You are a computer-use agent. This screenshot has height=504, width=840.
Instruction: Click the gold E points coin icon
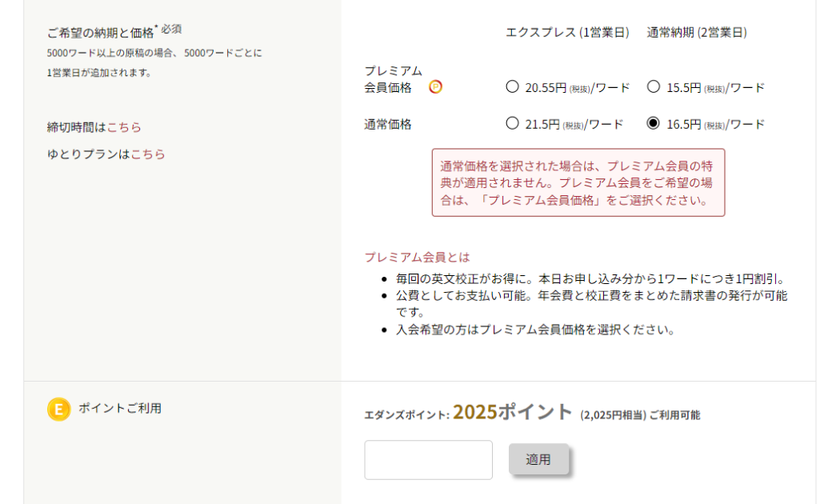point(59,409)
